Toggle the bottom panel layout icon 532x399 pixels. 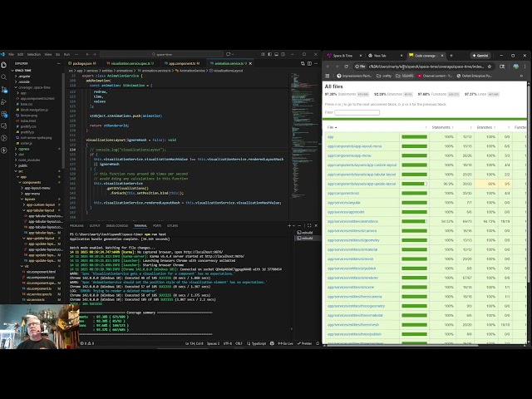[277, 54]
